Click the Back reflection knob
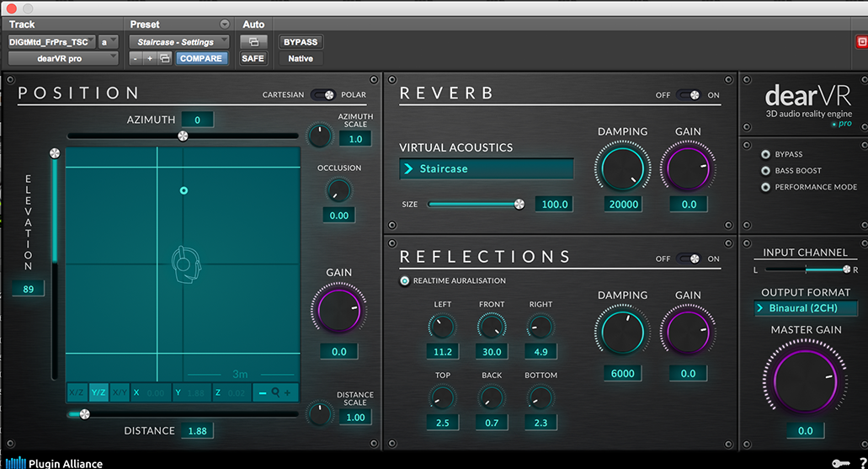Viewport: 868px width, 469px height. tap(491, 397)
